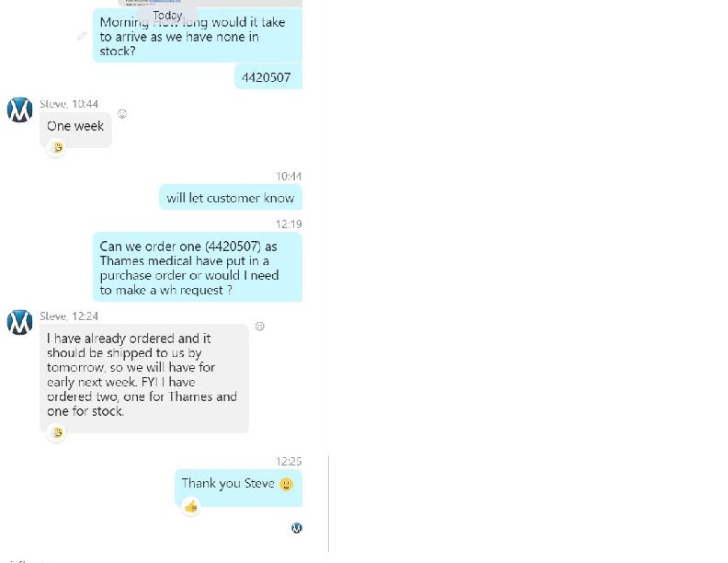Click the 'Can we order one (4420507)' message

click(x=198, y=267)
